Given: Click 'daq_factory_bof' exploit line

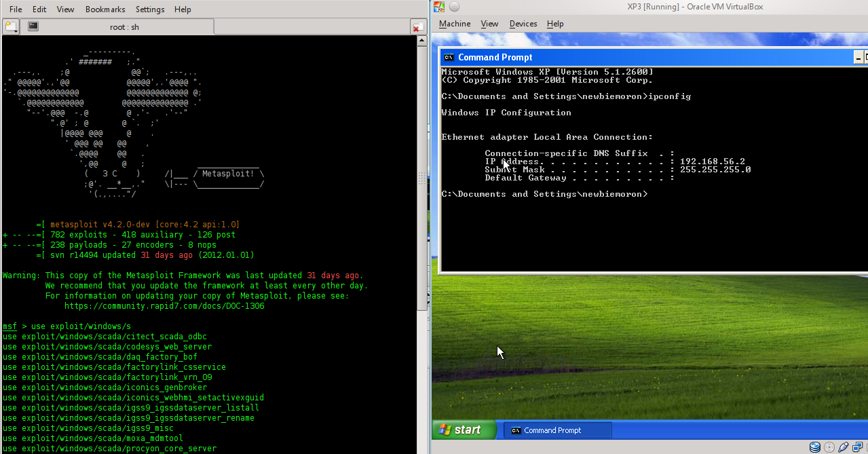Looking at the screenshot, I should point(100,357).
